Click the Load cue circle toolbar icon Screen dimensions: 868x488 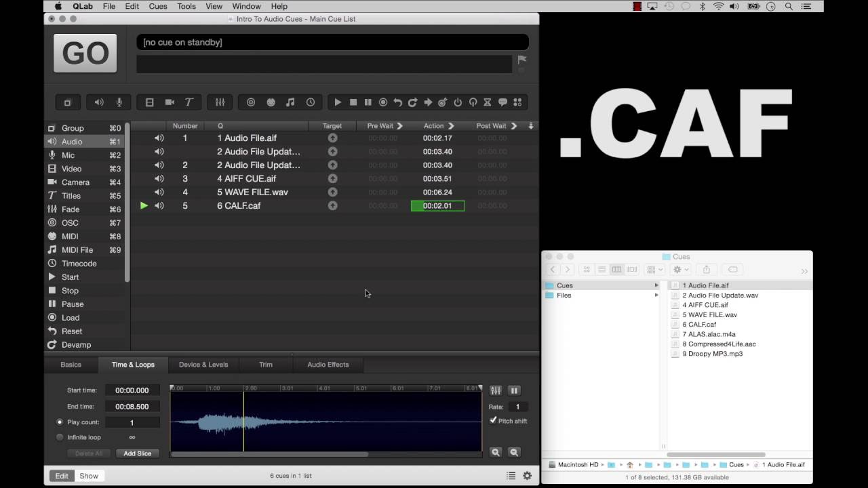(x=383, y=102)
